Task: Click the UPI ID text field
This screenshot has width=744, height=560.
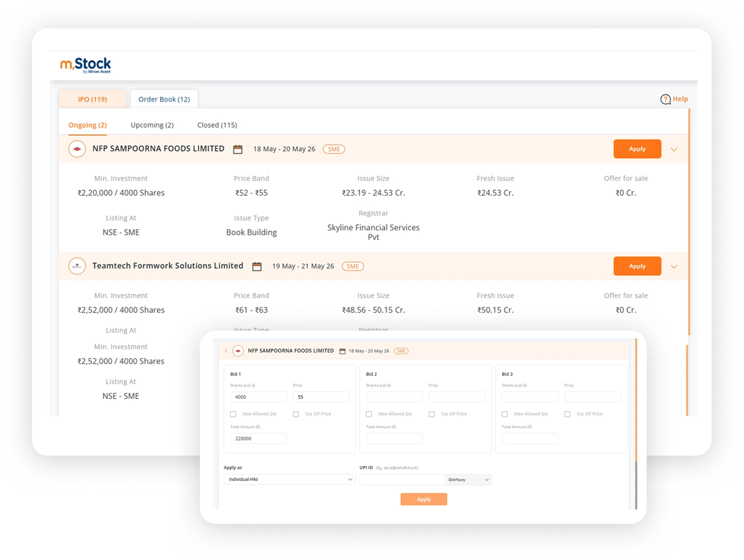Action: [402, 480]
